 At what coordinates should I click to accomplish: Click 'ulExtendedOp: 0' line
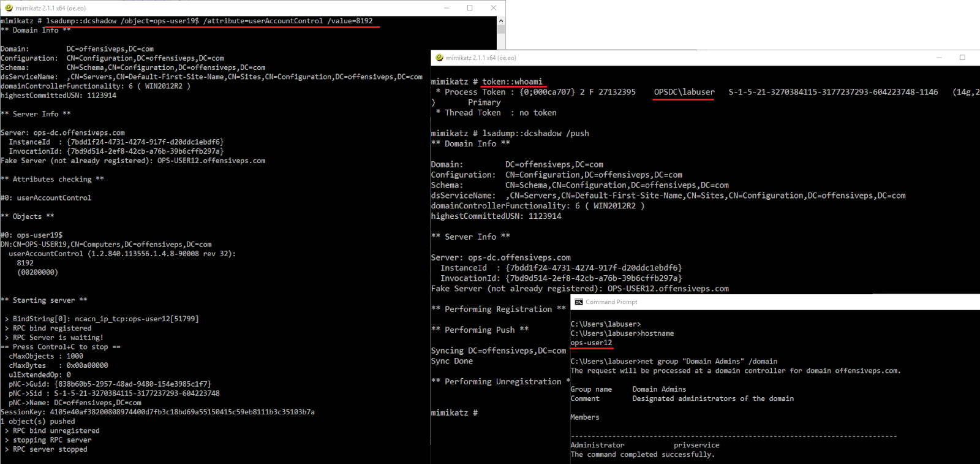pos(40,375)
